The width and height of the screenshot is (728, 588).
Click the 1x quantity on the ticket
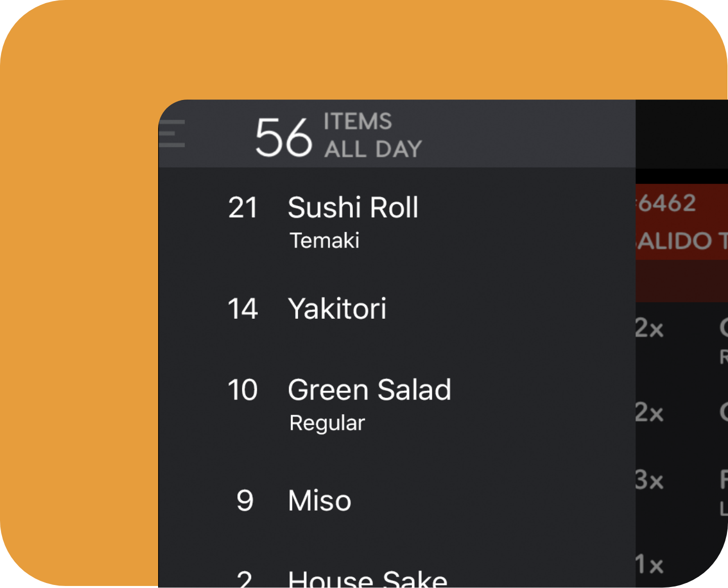650,564
